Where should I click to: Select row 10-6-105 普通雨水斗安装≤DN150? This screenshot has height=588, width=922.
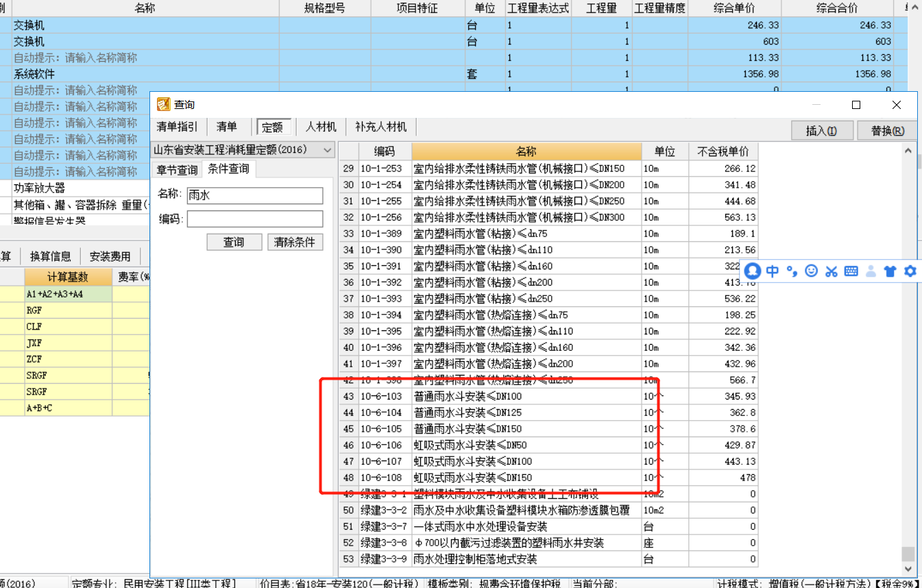(x=548, y=429)
